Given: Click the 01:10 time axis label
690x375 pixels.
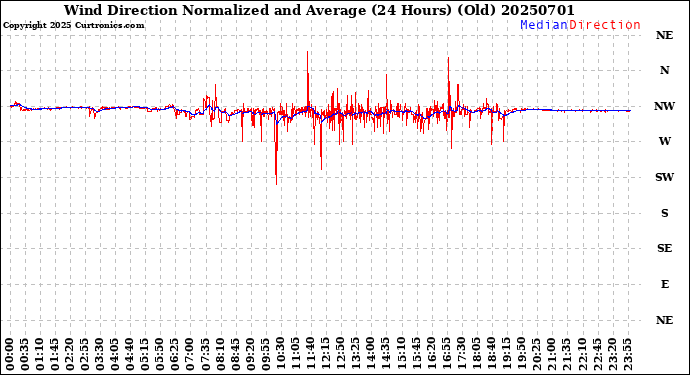Looking at the screenshot, I should pyautogui.click(x=40, y=355).
